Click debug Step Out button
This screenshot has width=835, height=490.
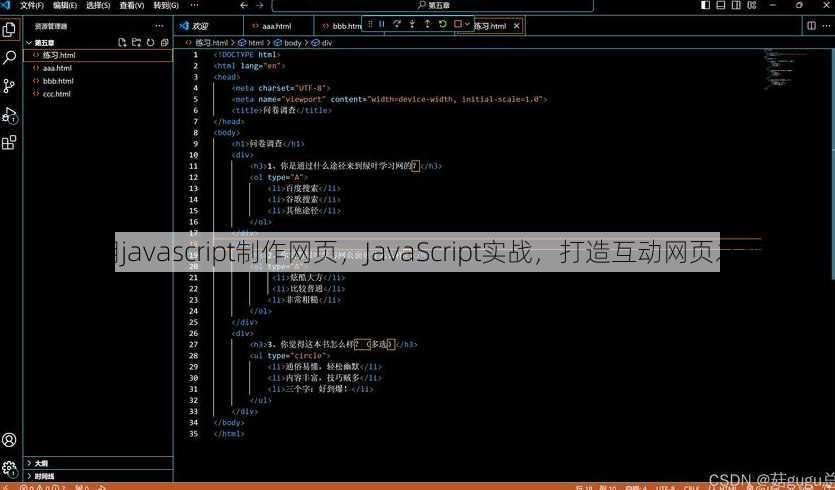(427, 24)
